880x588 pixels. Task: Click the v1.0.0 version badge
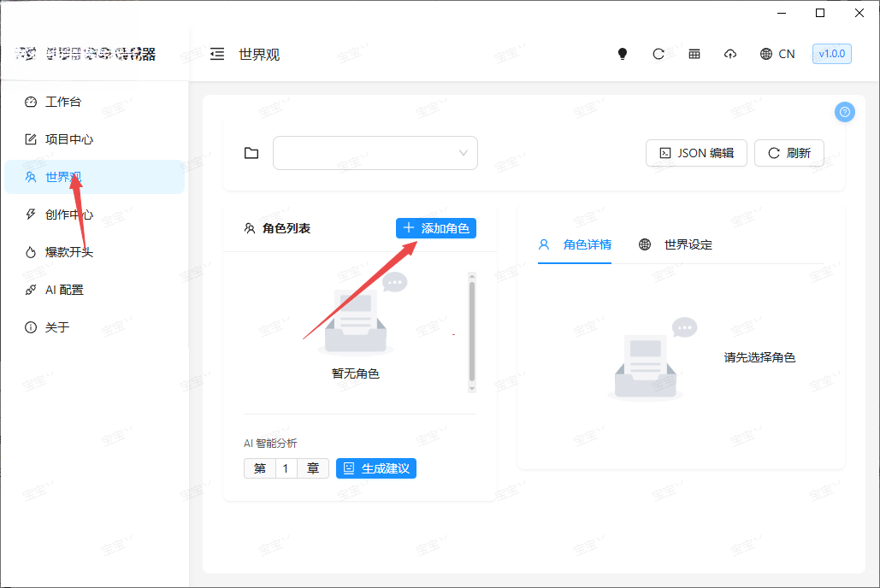pyautogui.click(x=832, y=54)
